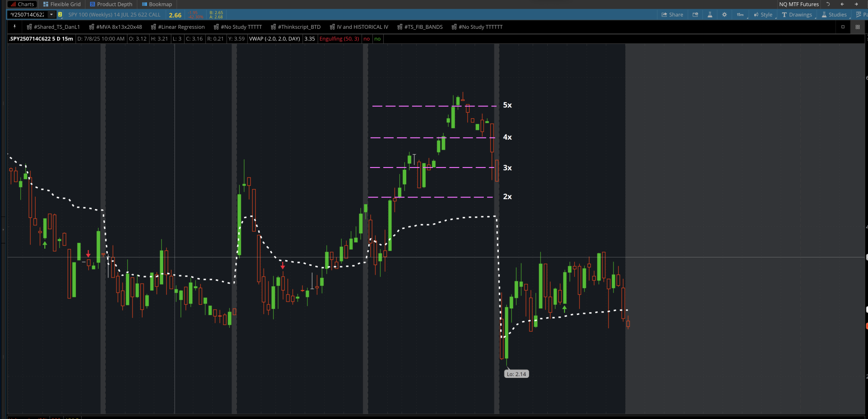
Task: Open the 15m timeframe selector
Action: [740, 15]
